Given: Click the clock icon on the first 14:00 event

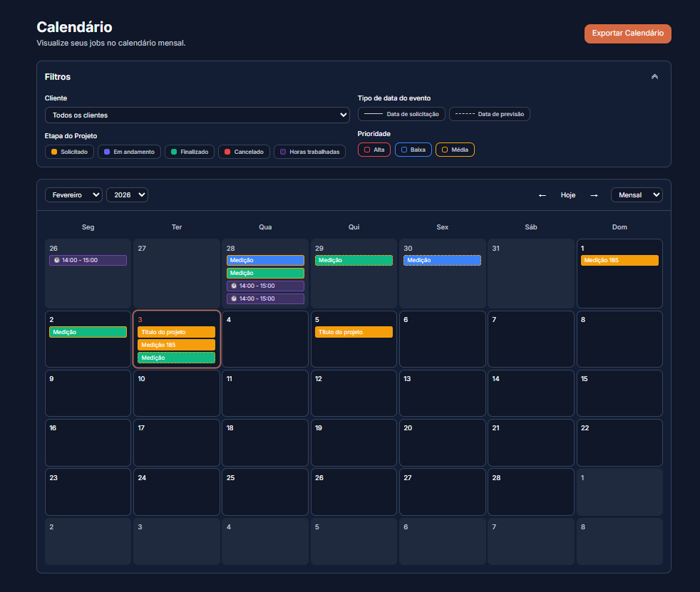Looking at the screenshot, I should (234, 286).
